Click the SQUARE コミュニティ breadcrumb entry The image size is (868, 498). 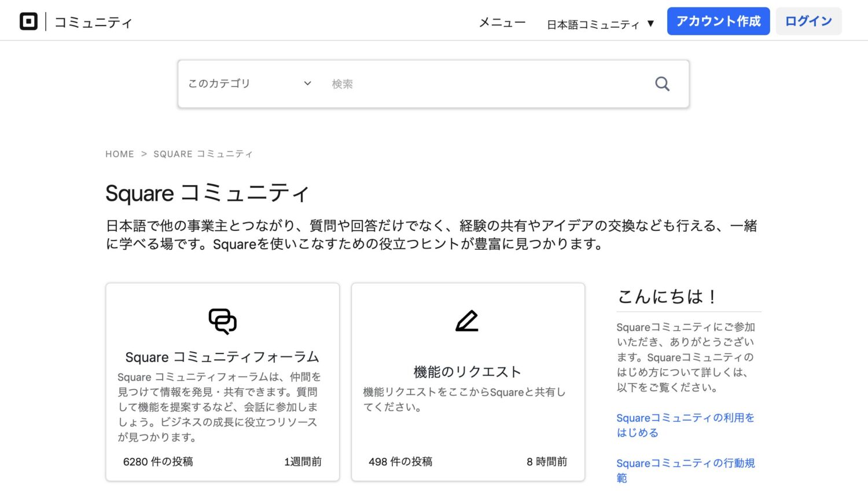pos(203,154)
